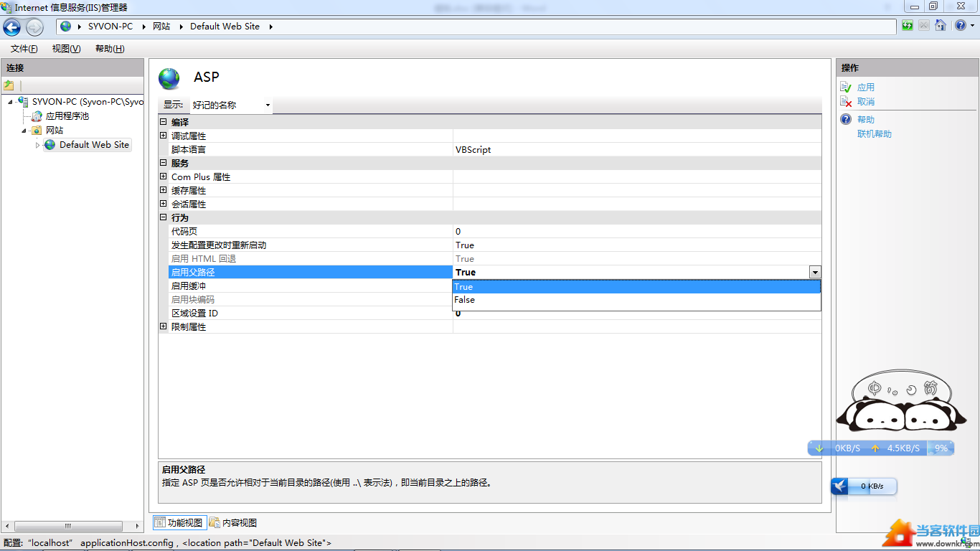Collapse the 网站 tree node
The height and width of the screenshot is (551, 980).
point(24,131)
